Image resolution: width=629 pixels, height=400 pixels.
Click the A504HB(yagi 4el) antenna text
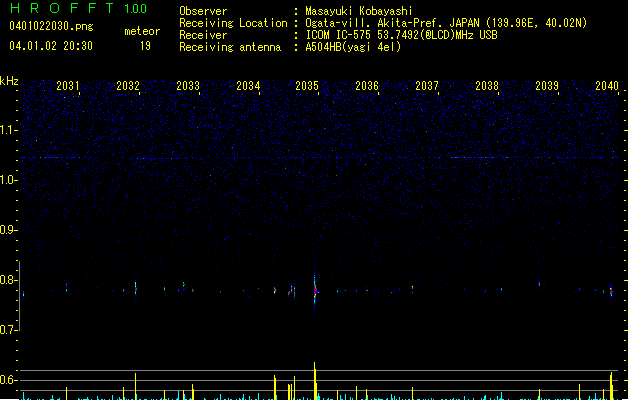353,47
